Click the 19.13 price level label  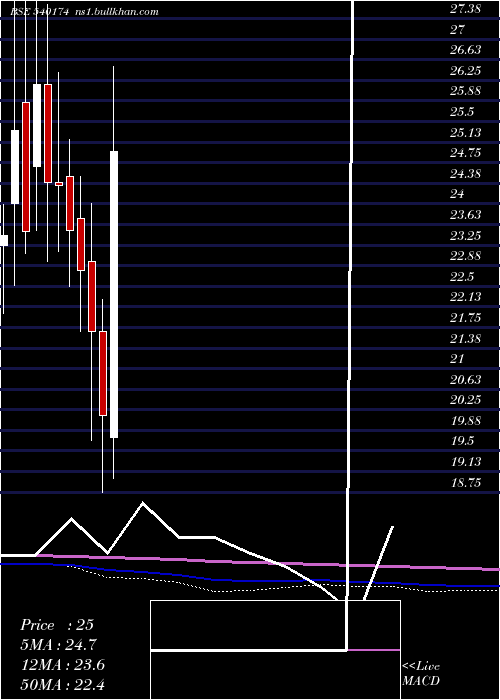[x=465, y=462]
